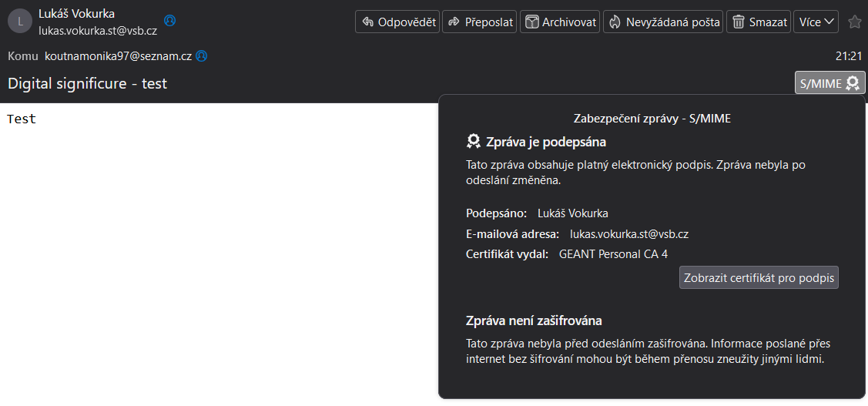Click Zobrazit certifikát pro podpis button
This screenshot has width=868, height=406.
point(759,278)
